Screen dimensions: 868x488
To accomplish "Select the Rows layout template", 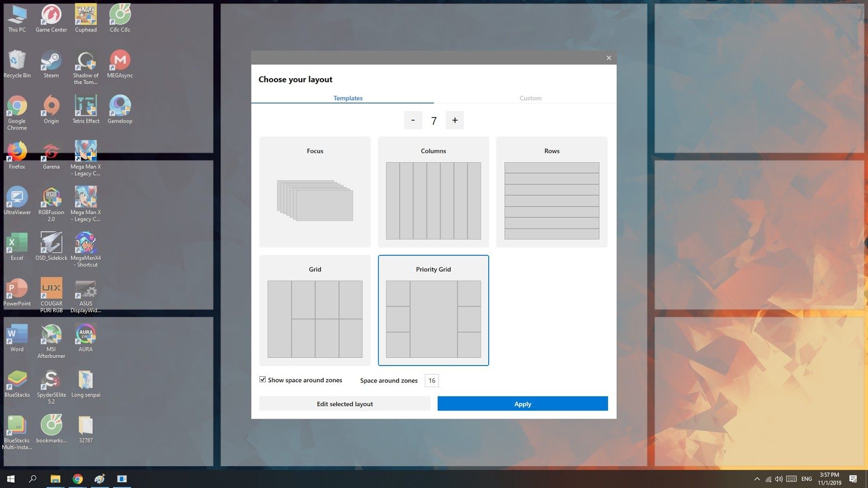I will 551,191.
